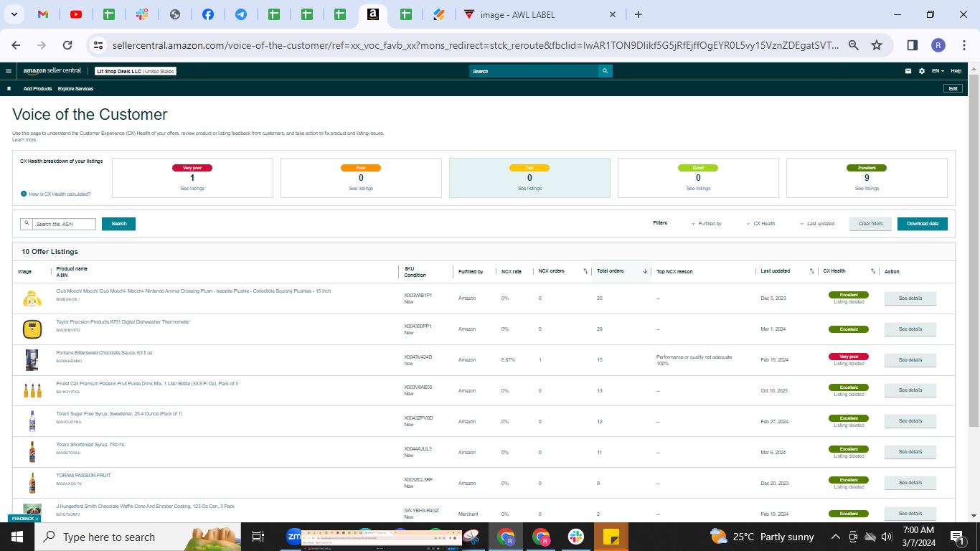Click the '10 Offer Listings' heading
The height and width of the screenshot is (551, 980).
pos(50,252)
